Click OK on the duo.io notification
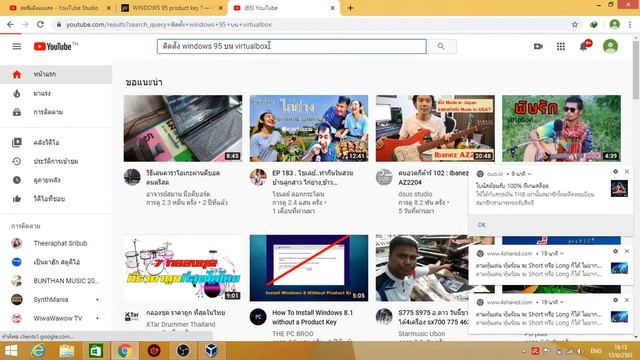640x360 pixels. [x=482, y=225]
